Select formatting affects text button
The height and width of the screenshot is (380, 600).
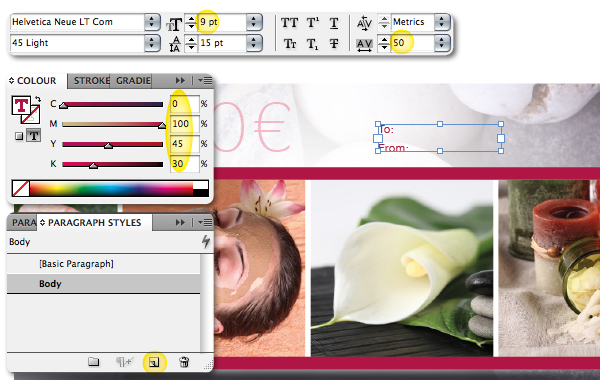34,135
